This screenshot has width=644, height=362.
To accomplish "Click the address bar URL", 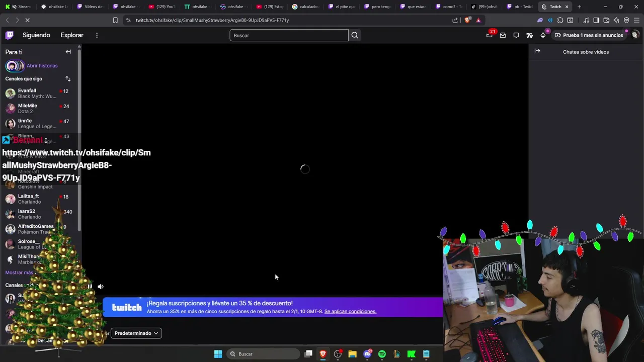I will [212, 20].
